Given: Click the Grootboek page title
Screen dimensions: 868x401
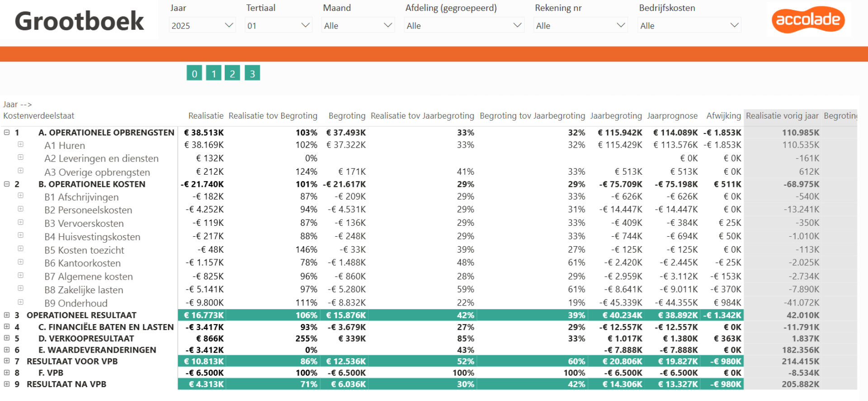Looking at the screenshot, I should click(x=79, y=21).
